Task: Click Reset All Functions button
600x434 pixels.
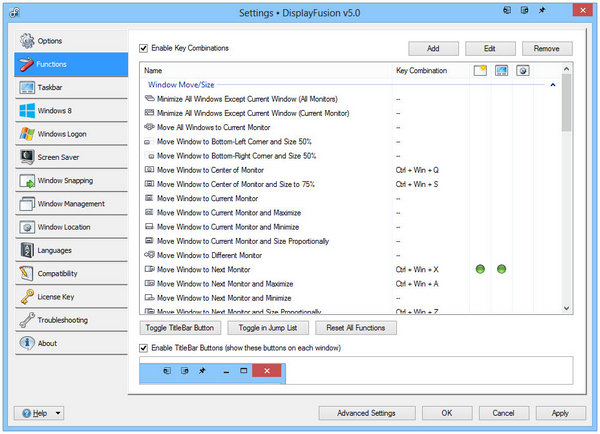Action: pos(356,328)
